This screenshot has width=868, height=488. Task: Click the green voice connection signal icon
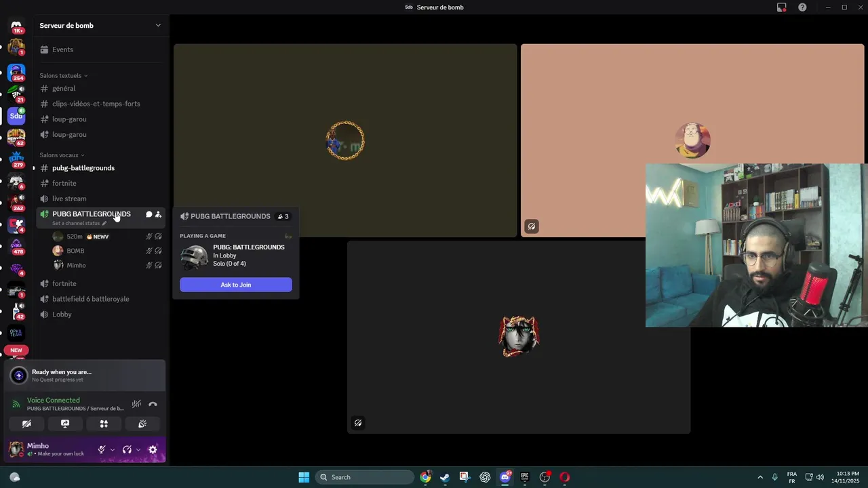(x=16, y=405)
